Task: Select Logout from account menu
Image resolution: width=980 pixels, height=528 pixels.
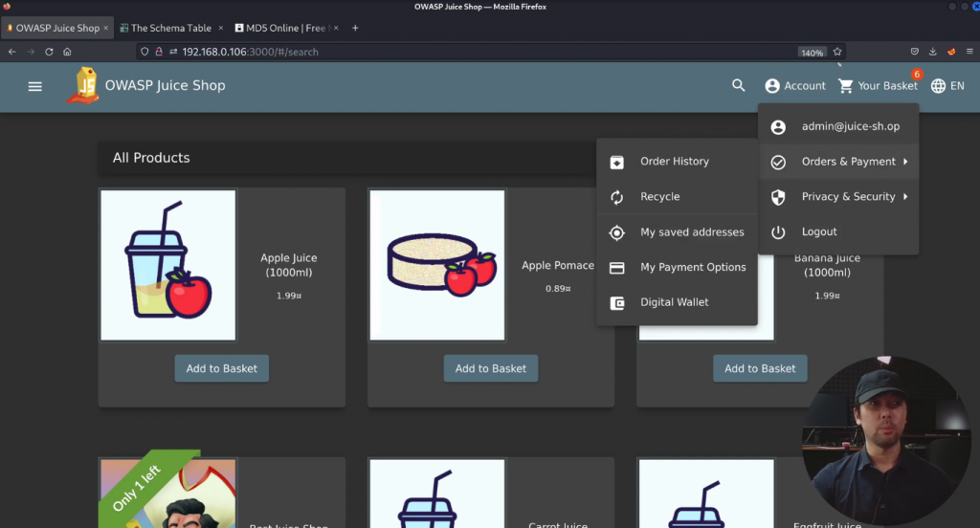Action: [x=838, y=231]
